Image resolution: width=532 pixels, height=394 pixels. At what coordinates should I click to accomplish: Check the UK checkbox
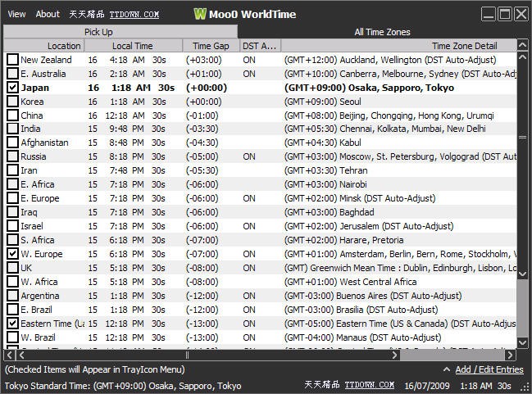tap(12, 268)
